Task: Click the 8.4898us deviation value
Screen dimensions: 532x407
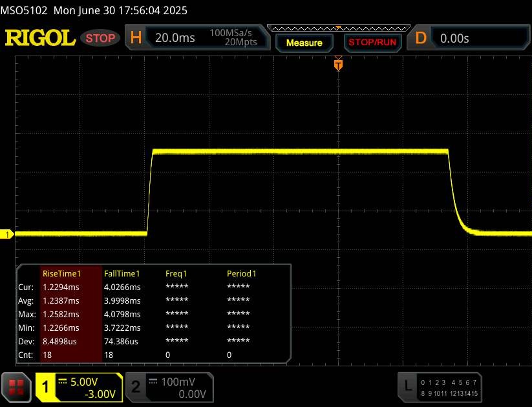Action: (x=59, y=341)
